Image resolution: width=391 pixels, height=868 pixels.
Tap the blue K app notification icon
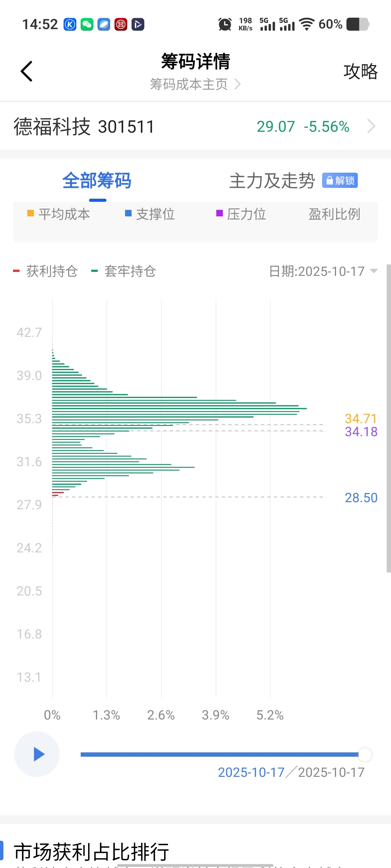pyautogui.click(x=70, y=24)
